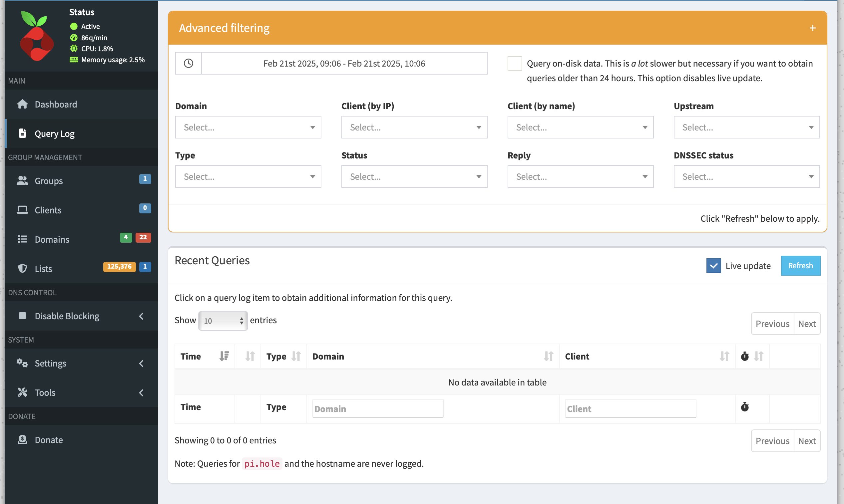Screen dimensions: 844x504
Task: Expand the Settings submenu chevron
Action: coord(141,363)
